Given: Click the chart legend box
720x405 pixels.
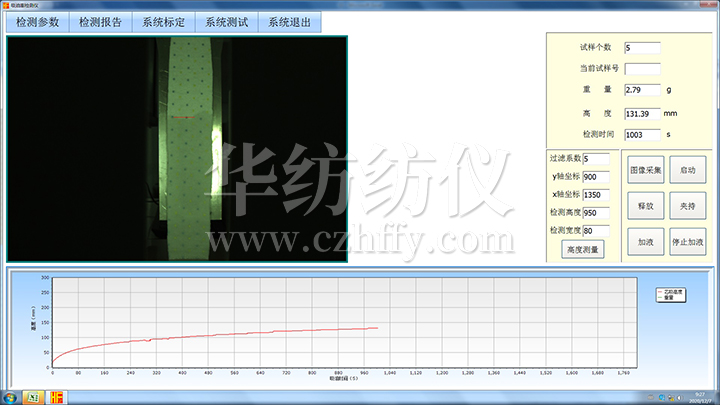Looking at the screenshot, I should click(x=671, y=295).
